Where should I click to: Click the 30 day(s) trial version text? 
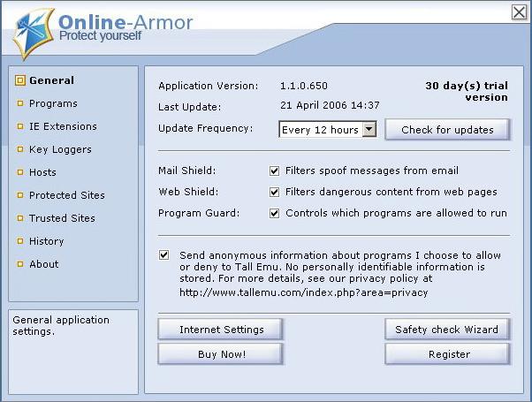pyautogui.click(x=467, y=91)
